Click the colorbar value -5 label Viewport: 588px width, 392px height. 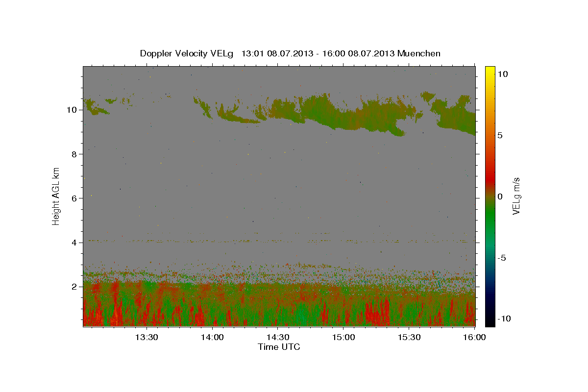click(x=501, y=258)
